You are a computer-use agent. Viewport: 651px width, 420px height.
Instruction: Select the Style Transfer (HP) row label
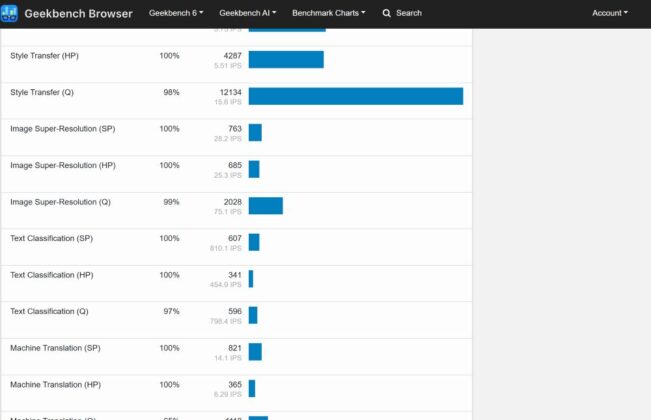(x=44, y=56)
